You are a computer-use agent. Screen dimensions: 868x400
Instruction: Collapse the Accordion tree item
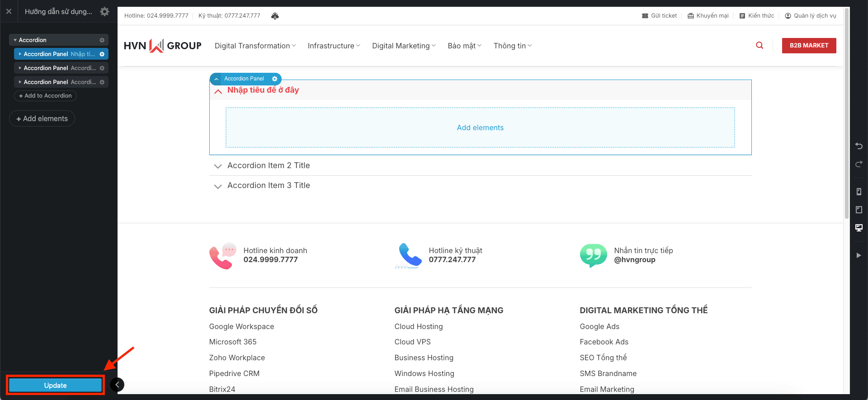point(15,40)
